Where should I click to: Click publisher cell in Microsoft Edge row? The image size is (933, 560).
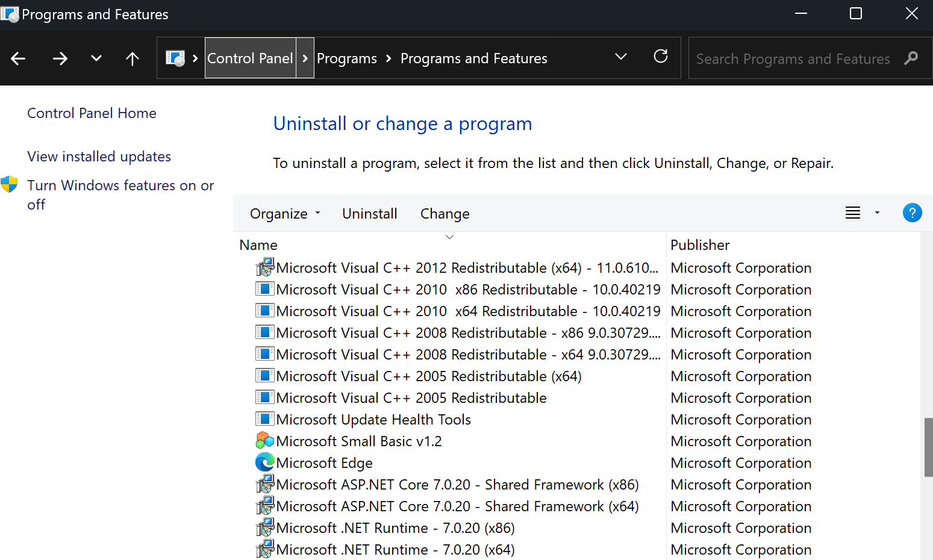(741, 463)
